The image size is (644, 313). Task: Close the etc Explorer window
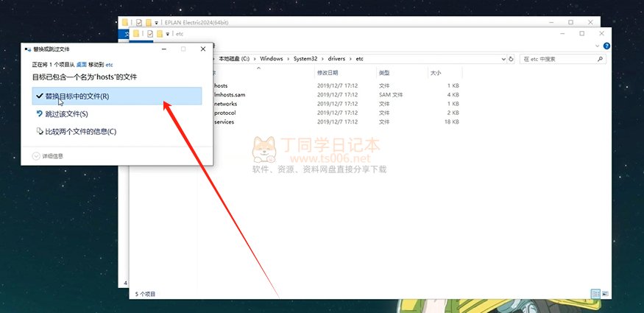click(x=602, y=34)
